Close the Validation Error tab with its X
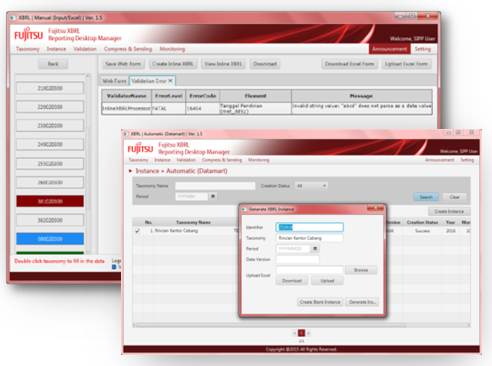 tap(170, 81)
